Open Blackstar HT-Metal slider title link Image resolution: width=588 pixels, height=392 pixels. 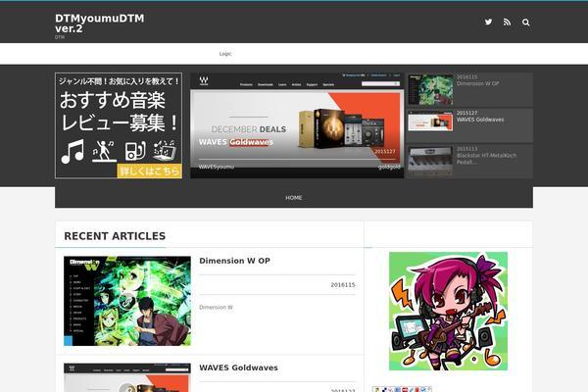pos(486,159)
